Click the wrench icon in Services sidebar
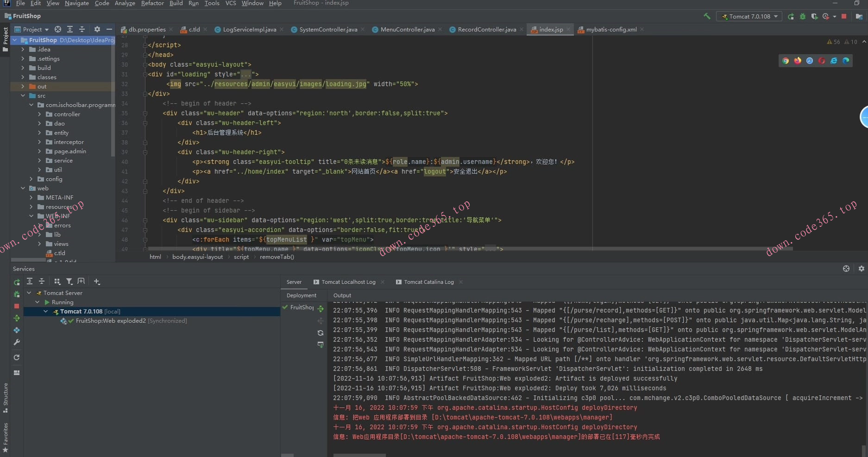Image resolution: width=868 pixels, height=457 pixels. tap(17, 342)
